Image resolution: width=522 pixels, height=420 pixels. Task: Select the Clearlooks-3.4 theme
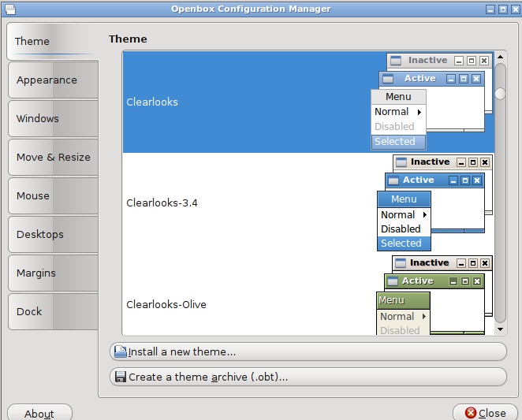pos(308,203)
